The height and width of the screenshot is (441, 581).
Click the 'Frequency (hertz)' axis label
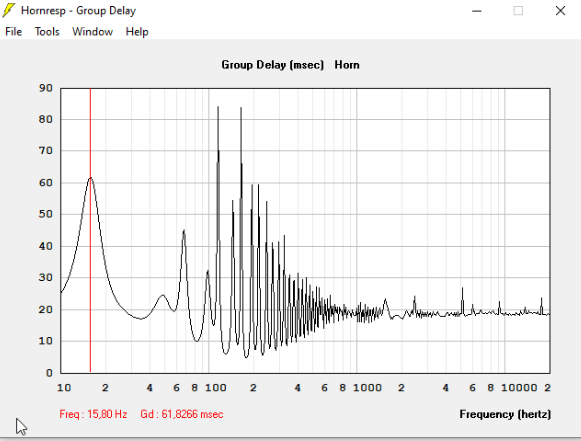coord(505,414)
